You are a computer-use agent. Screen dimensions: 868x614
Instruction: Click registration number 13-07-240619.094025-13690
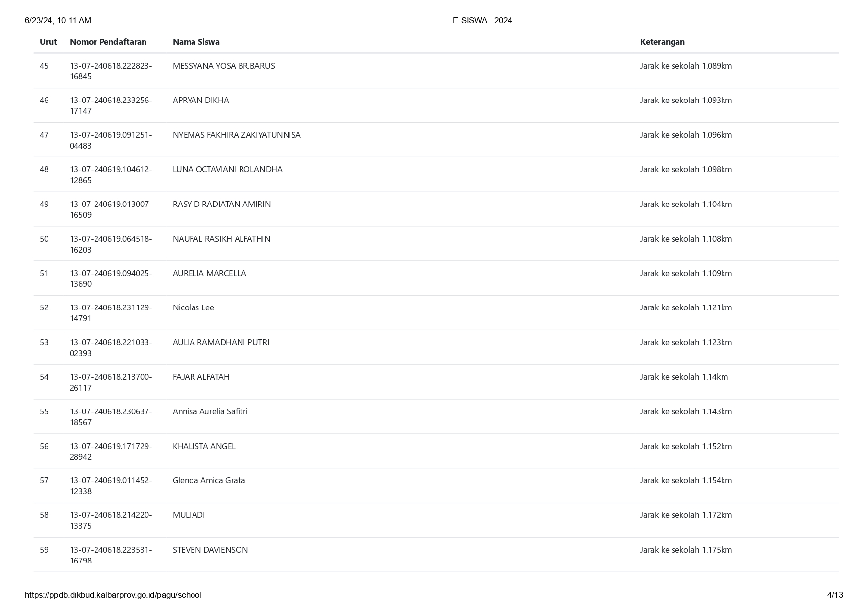[111, 278]
